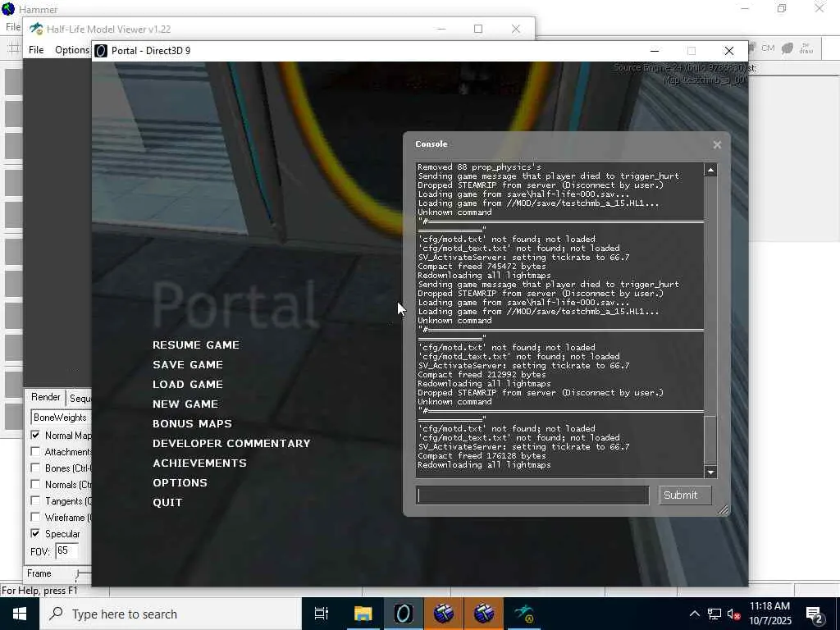Viewport: 840px width, 630px height.
Task: Open ACHIEVEMENTS in Portal menu
Action: tap(199, 463)
